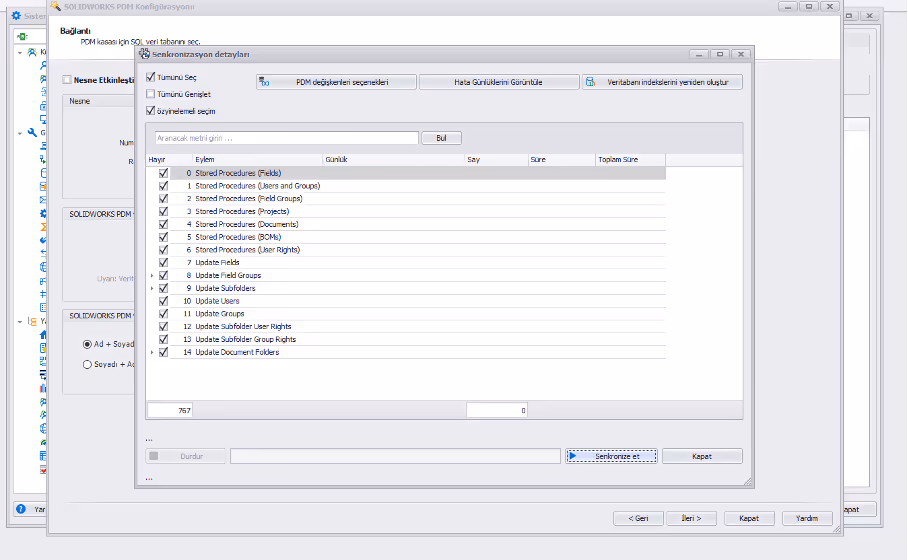This screenshot has height=560, width=908.
Task: Maximize the Senkronizasyon detayları dialog
Action: click(x=720, y=54)
